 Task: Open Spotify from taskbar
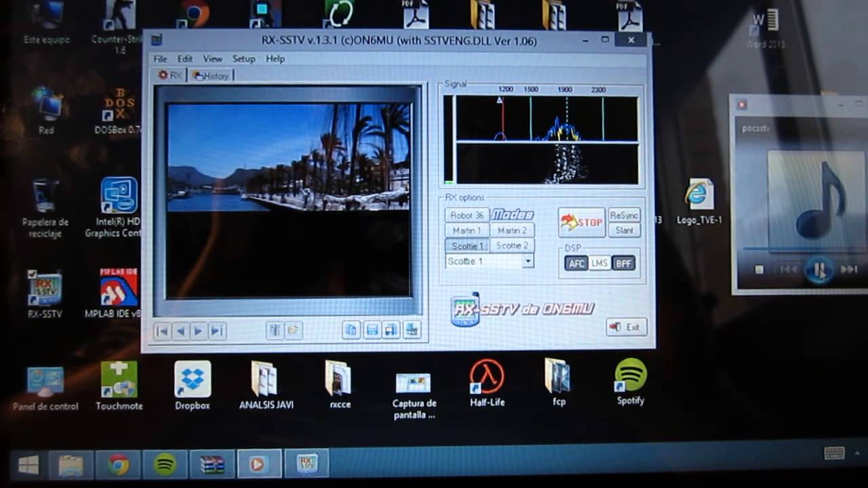[x=165, y=464]
